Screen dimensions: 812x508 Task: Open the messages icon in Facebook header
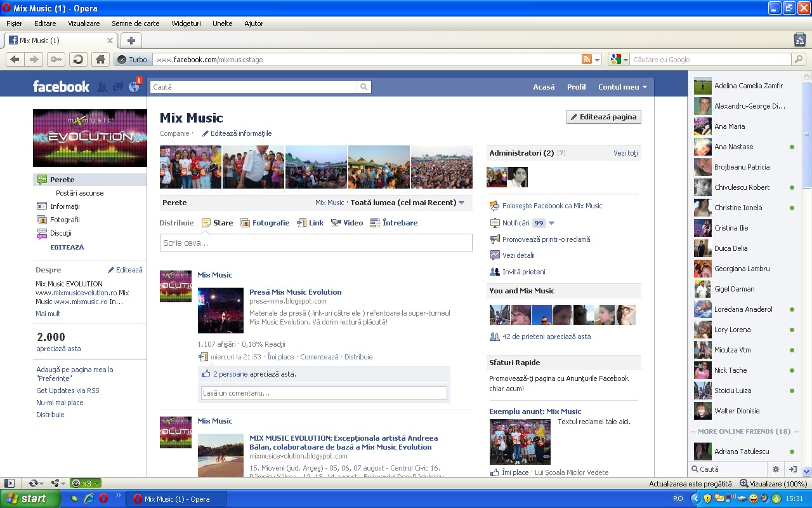point(118,88)
